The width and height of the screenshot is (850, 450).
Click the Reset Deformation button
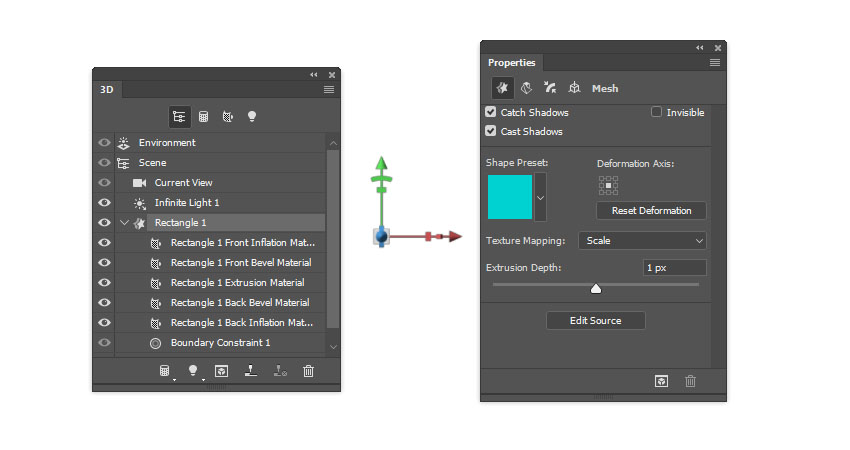[x=651, y=211]
